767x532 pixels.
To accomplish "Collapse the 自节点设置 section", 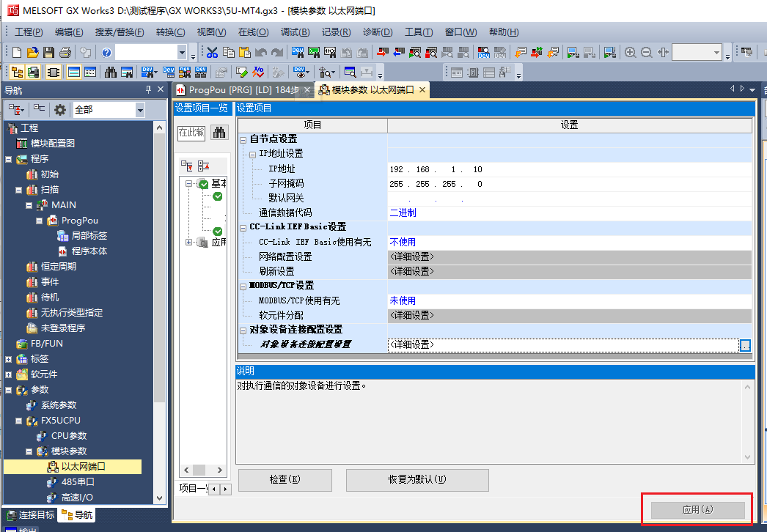I will coord(244,138).
